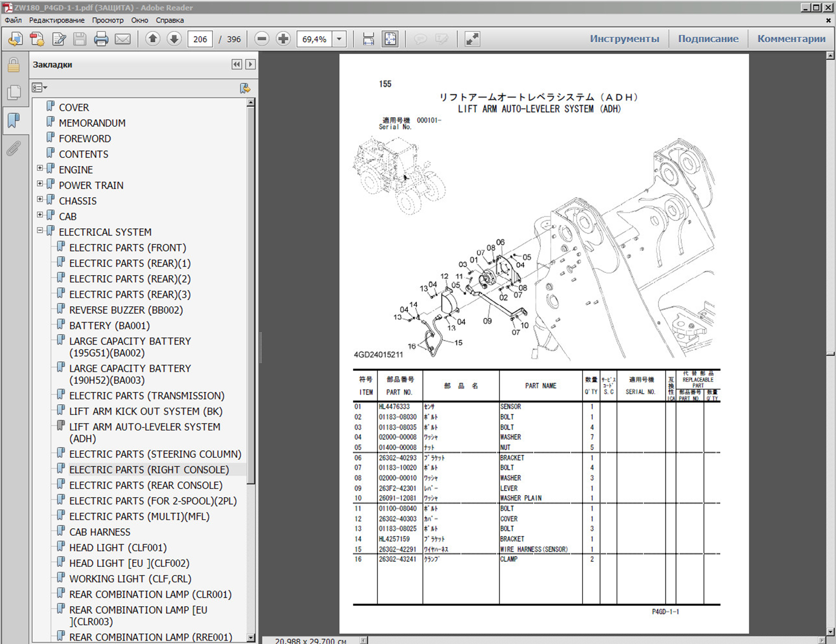This screenshot has width=836, height=644.
Task: Open the Attachments paperclip panel
Action: [14, 149]
